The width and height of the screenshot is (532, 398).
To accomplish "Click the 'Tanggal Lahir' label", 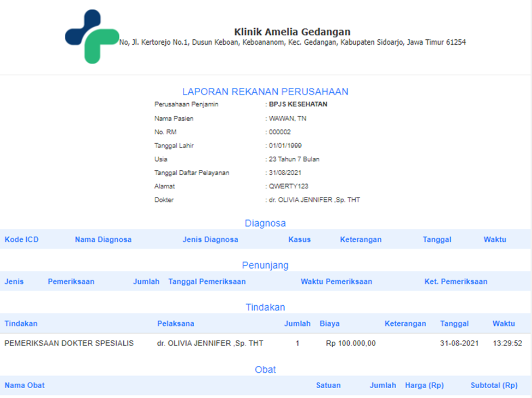I will click(174, 146).
